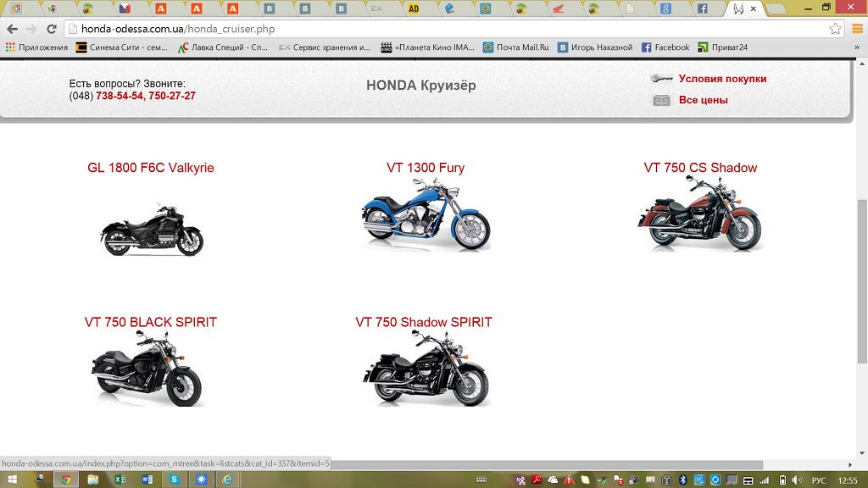Switch to the EX tab
This screenshot has width=868, height=488.
tap(377, 8)
